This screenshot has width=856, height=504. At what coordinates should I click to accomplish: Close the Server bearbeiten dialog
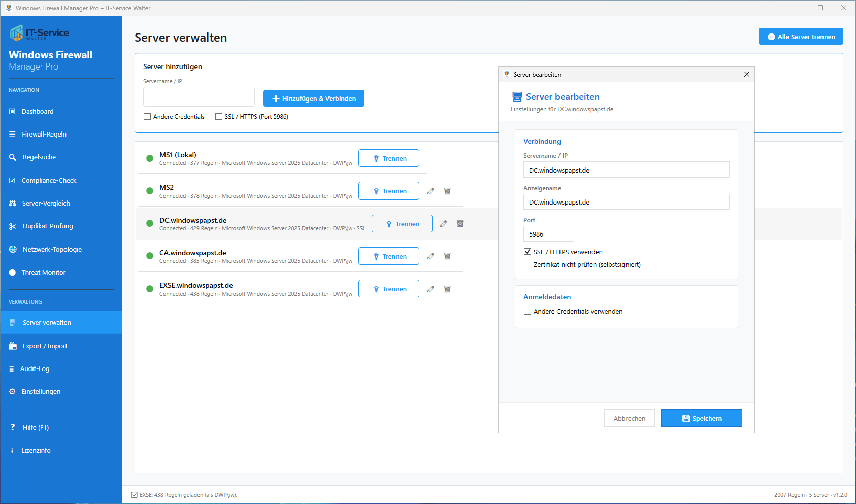(746, 74)
